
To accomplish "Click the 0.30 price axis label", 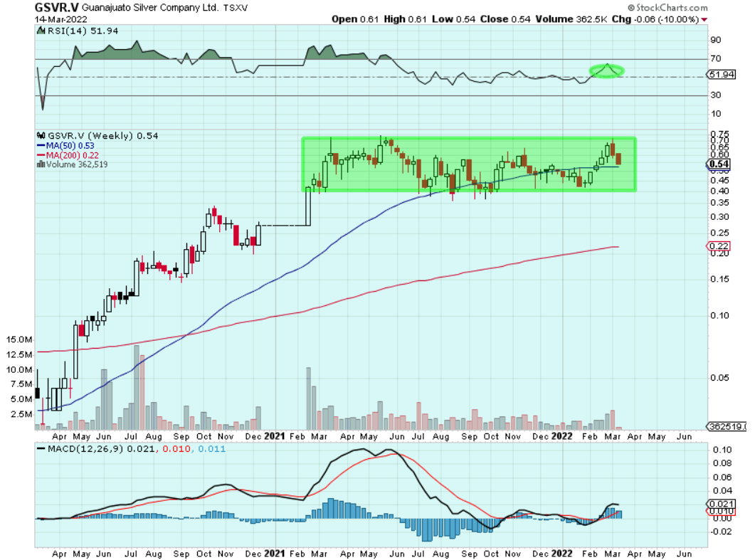I will coord(719,217).
